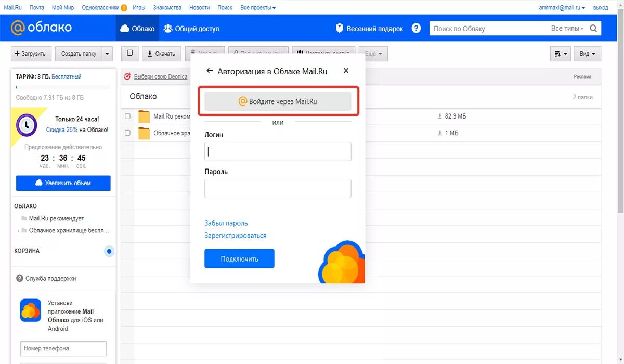Open the Все типы search filter dropdown
The image size is (624, 364).
point(567,29)
